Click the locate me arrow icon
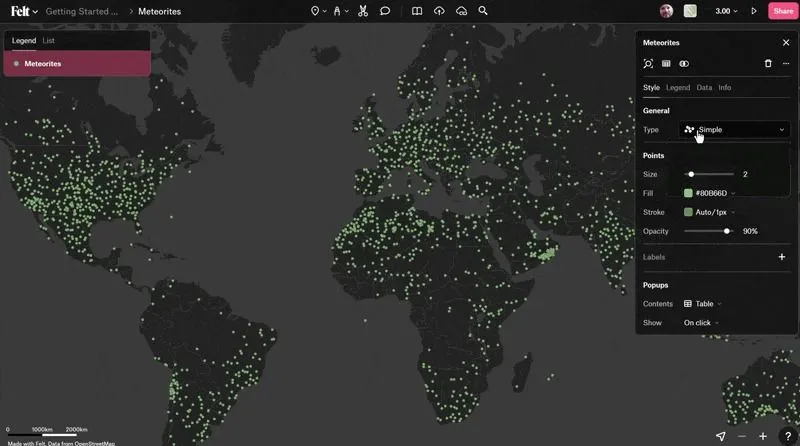Viewport: 800px width, 446px height. (x=720, y=436)
